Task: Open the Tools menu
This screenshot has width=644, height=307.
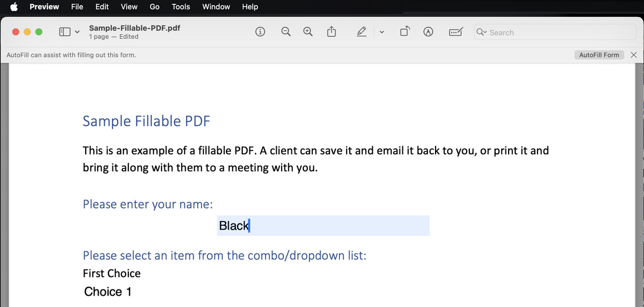Action: 181,7
